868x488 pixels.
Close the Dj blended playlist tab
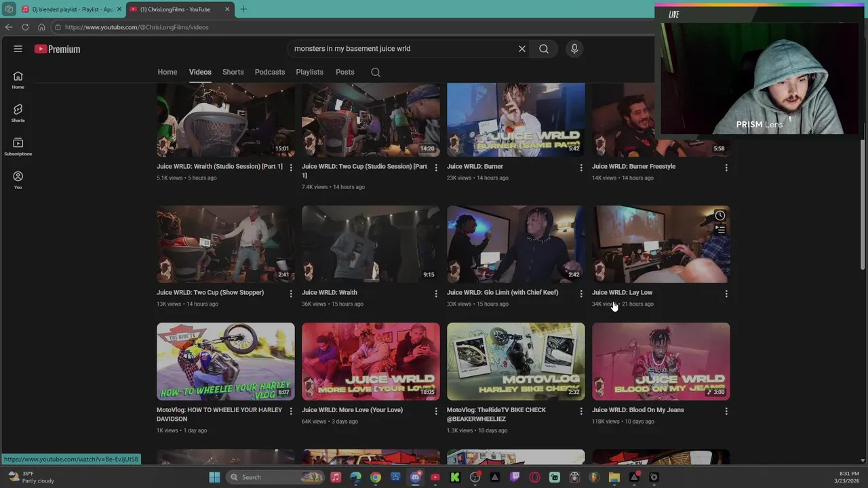coord(119,9)
